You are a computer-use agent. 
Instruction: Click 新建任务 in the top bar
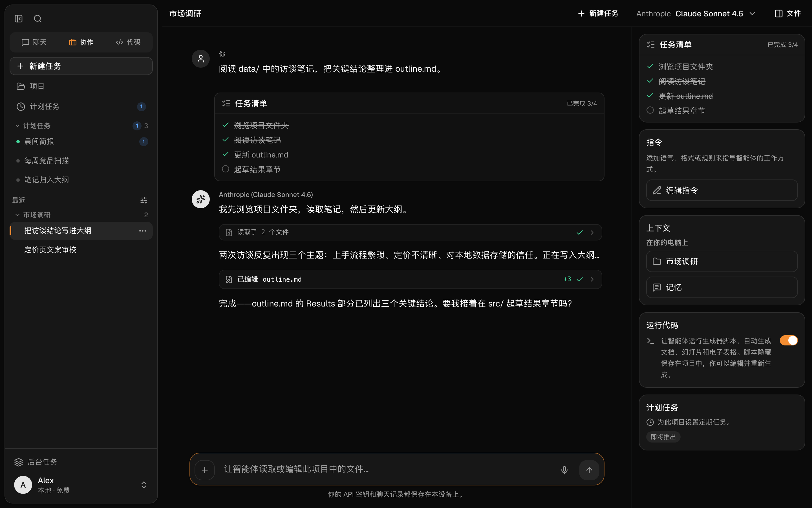[x=598, y=14]
